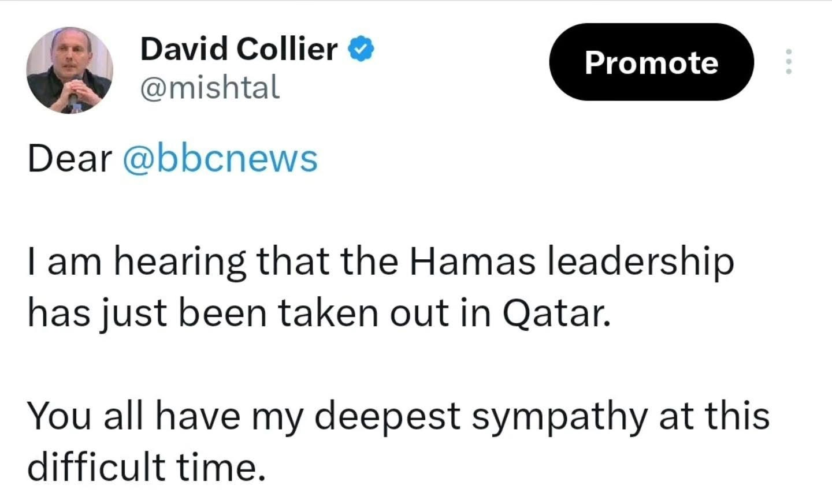Click the line starting "I am hearing that"
The width and height of the screenshot is (832, 504).
point(380,262)
